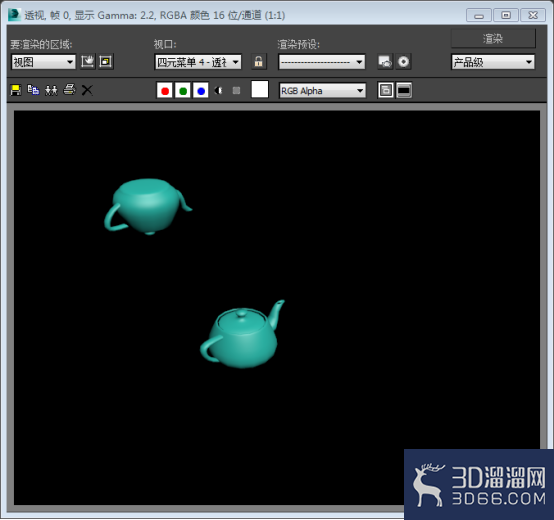
Task: Toggle the monochrome display button
Action: [236, 91]
